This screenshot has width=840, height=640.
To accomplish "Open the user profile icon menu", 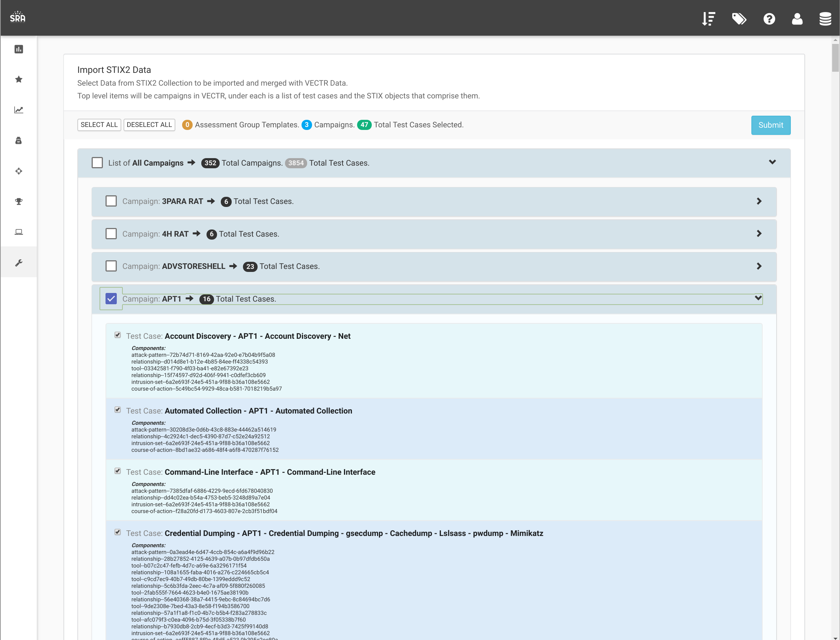I will pos(797,19).
